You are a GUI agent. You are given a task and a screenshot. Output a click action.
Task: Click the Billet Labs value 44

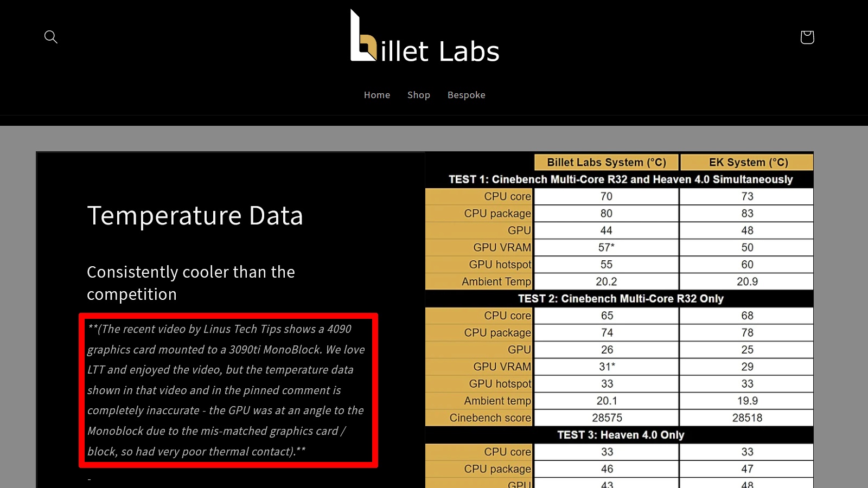tap(607, 230)
